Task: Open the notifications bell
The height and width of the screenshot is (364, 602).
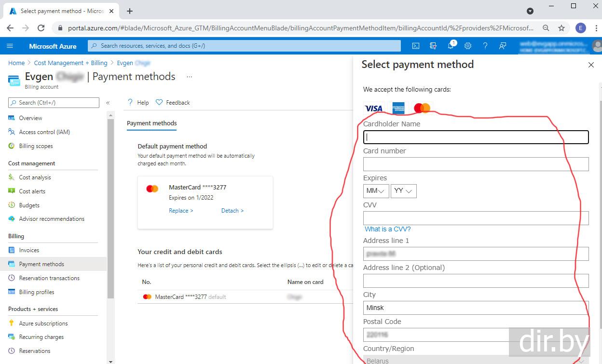Action: tap(451, 46)
